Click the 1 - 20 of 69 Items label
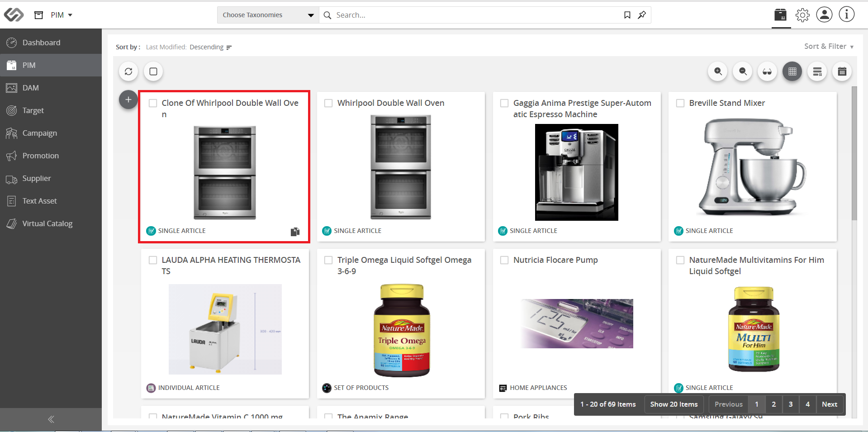The image size is (868, 432). 608,404
